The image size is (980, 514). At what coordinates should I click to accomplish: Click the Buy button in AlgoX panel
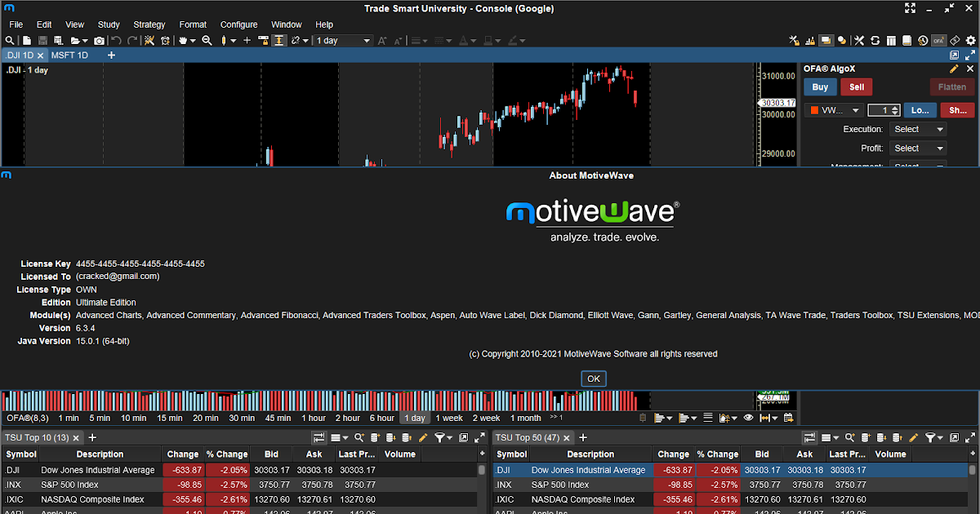click(x=820, y=87)
